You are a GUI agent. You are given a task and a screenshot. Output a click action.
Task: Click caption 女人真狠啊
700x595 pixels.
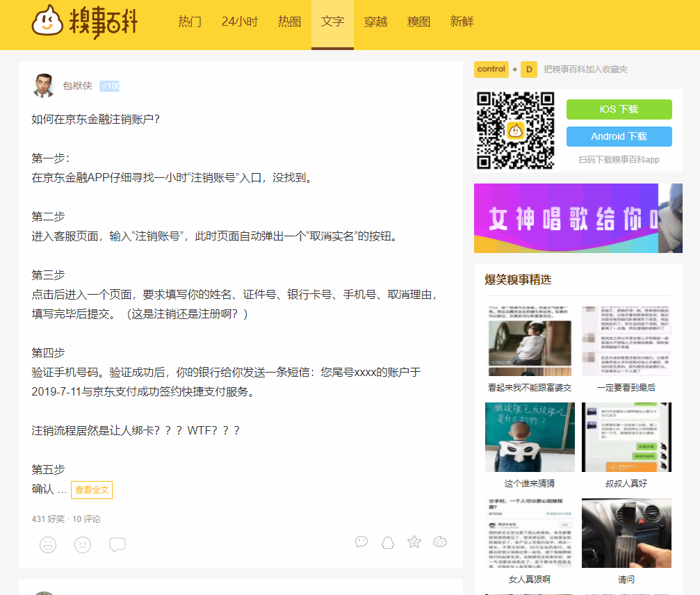(x=530, y=580)
